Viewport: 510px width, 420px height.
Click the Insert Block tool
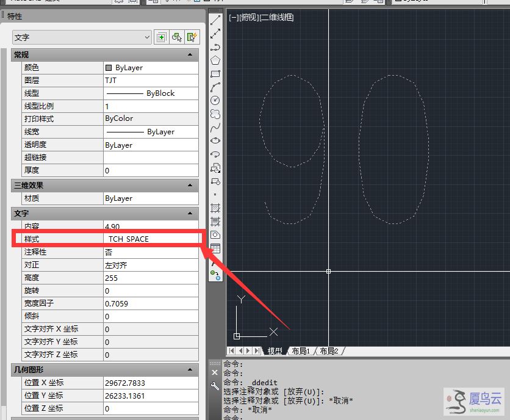(x=215, y=168)
